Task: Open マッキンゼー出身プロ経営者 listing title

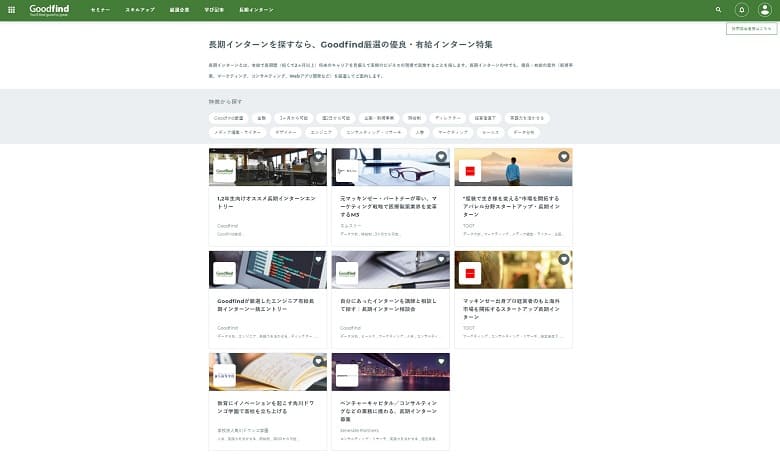Action: [511, 309]
